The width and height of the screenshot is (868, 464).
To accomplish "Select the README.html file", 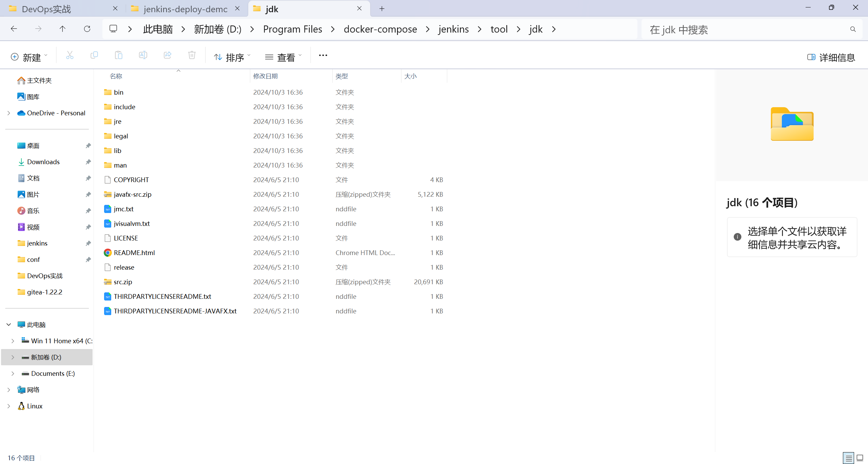I will pos(134,253).
